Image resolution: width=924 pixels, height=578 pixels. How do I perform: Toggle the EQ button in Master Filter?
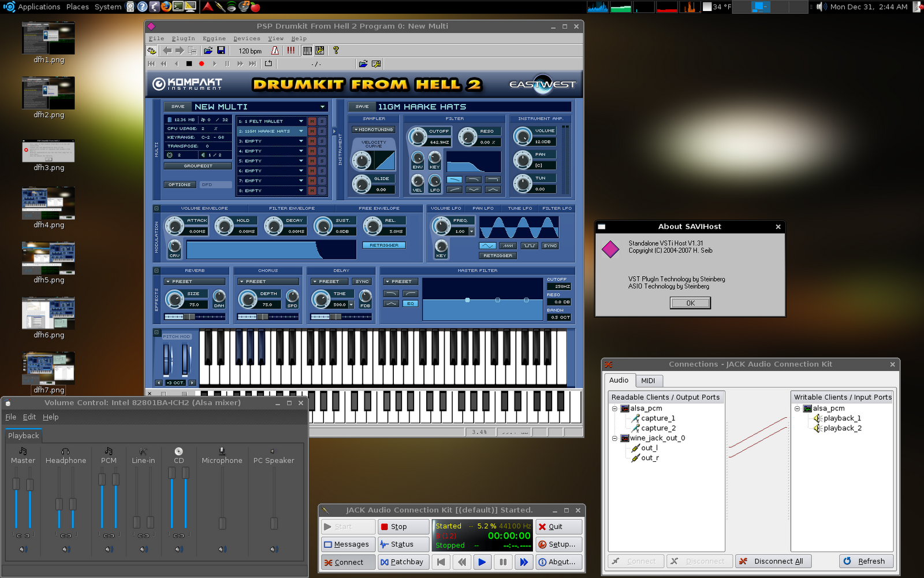click(411, 303)
